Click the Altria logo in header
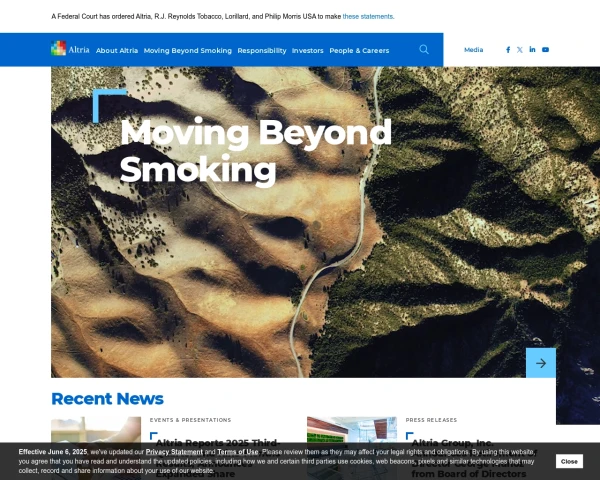 tap(70, 49)
